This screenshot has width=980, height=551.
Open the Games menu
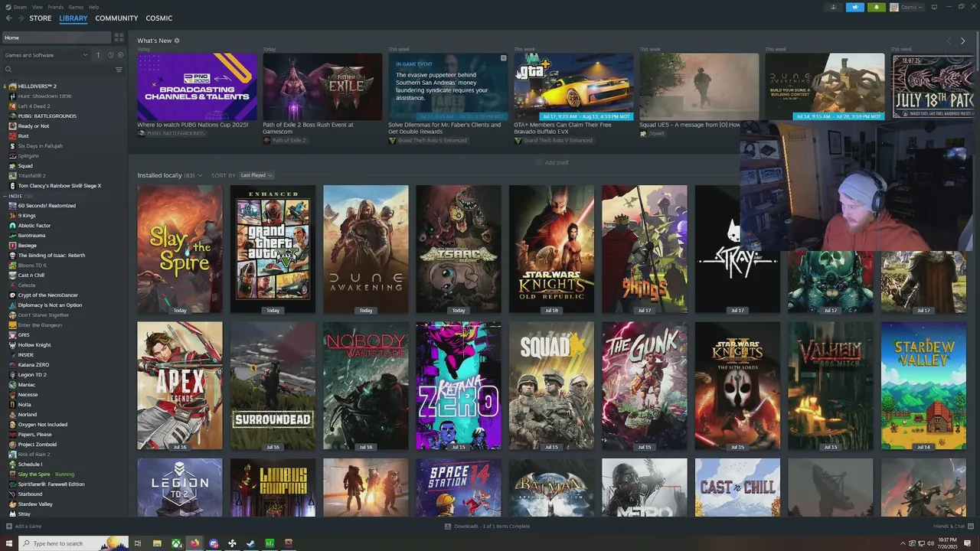point(76,7)
